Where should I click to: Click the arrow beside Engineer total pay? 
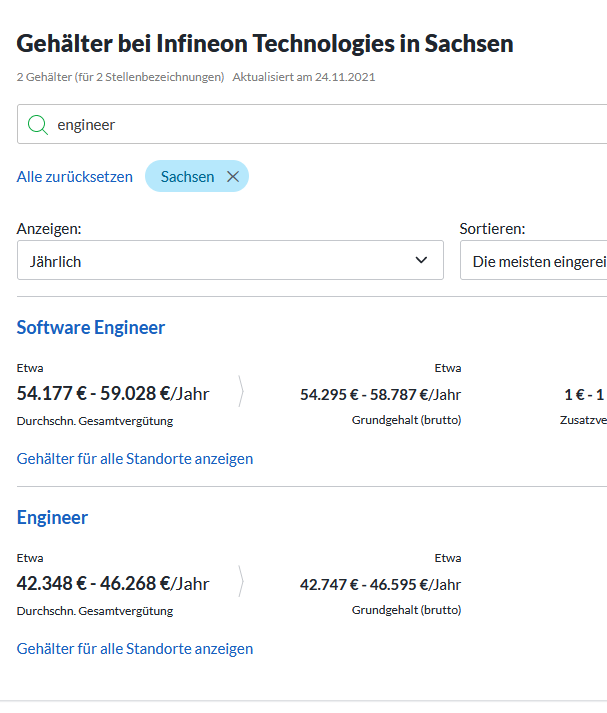(241, 583)
